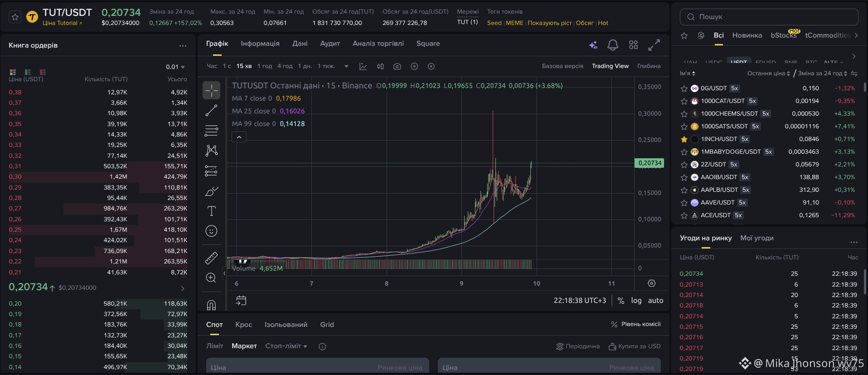Open Рівень комісії fee level link
The image size is (868, 375).
point(635,324)
